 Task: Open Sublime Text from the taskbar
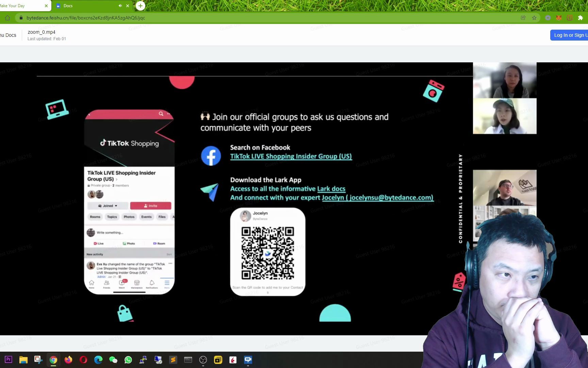pyautogui.click(x=173, y=359)
